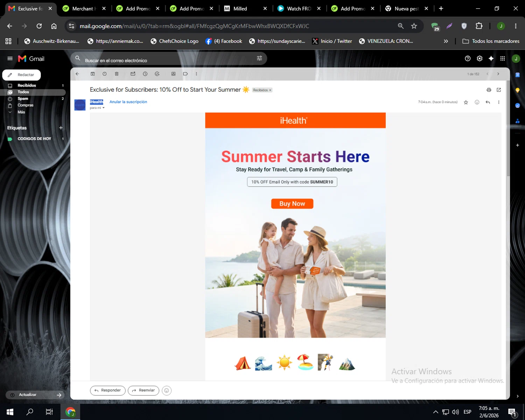
Task: Go to the previous conversation arrow
Action: pos(488,74)
